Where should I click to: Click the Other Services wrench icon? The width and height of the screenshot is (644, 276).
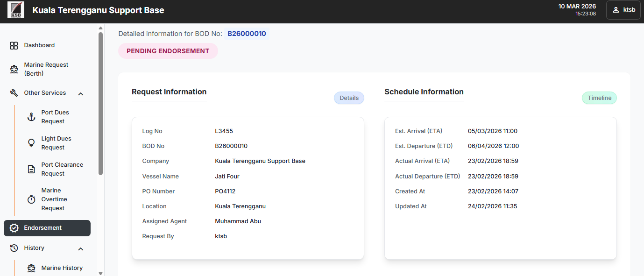14,93
